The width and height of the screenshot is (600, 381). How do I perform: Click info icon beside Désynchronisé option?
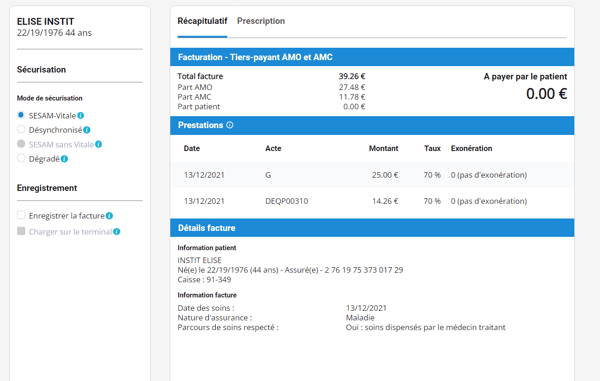87,130
